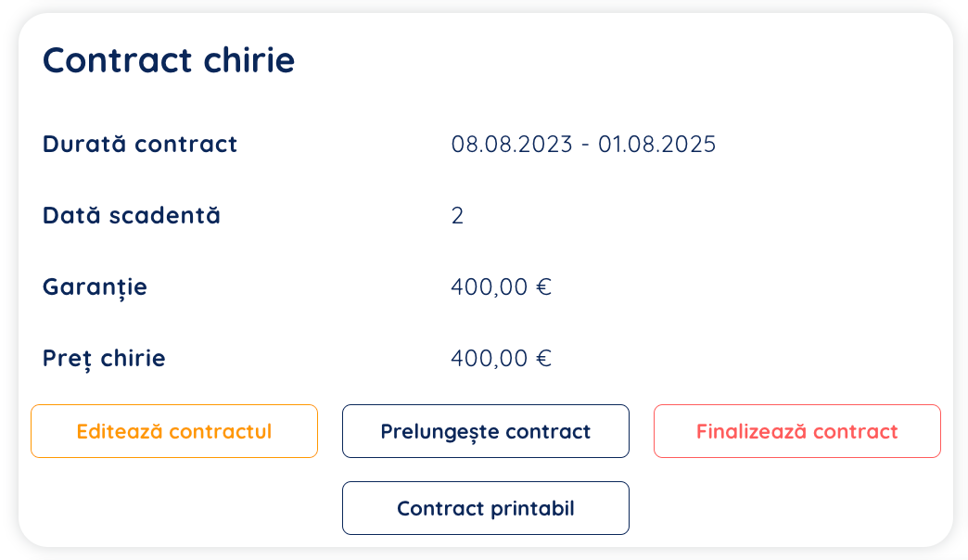The height and width of the screenshot is (560, 968).
Task: Click the dash between contract dates
Action: (585, 146)
